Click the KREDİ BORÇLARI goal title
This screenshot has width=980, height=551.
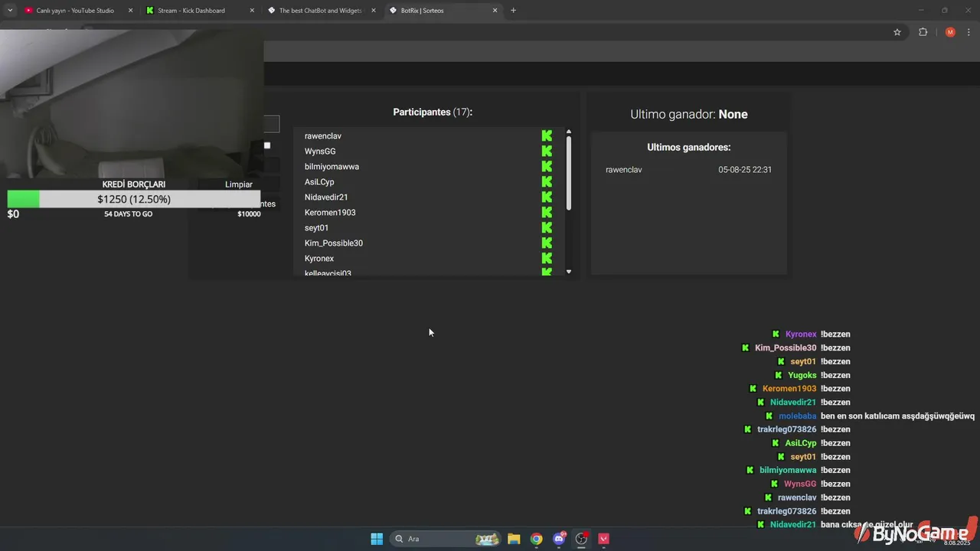tap(134, 184)
